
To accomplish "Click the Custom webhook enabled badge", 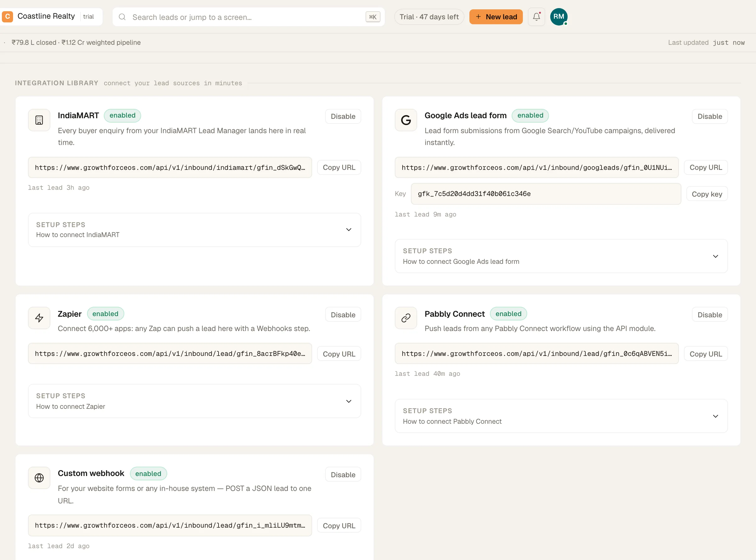I will point(148,474).
